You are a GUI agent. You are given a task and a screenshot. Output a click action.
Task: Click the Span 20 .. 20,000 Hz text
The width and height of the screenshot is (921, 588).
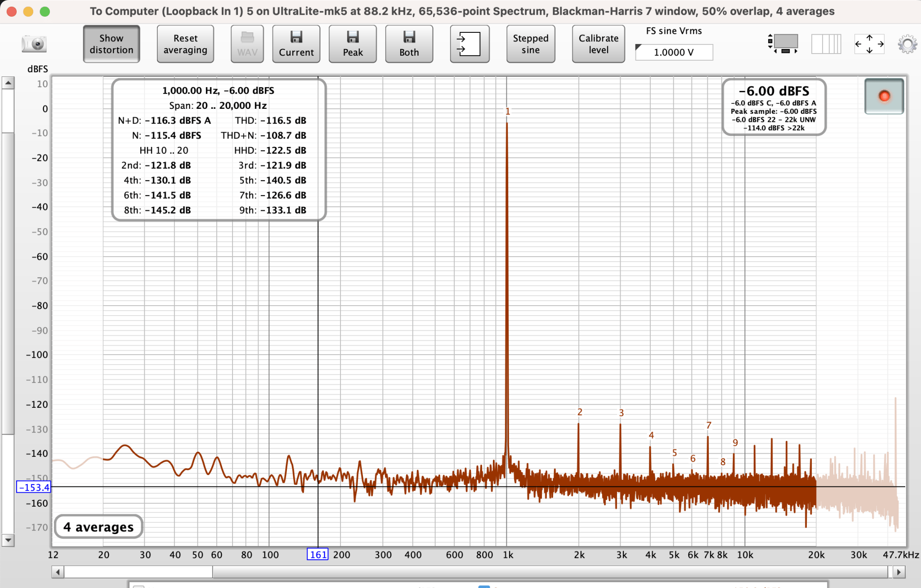[x=218, y=105]
